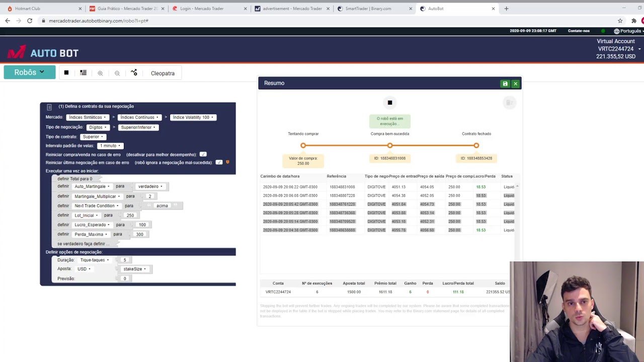Select the AutoBot browser tab

click(457, 9)
